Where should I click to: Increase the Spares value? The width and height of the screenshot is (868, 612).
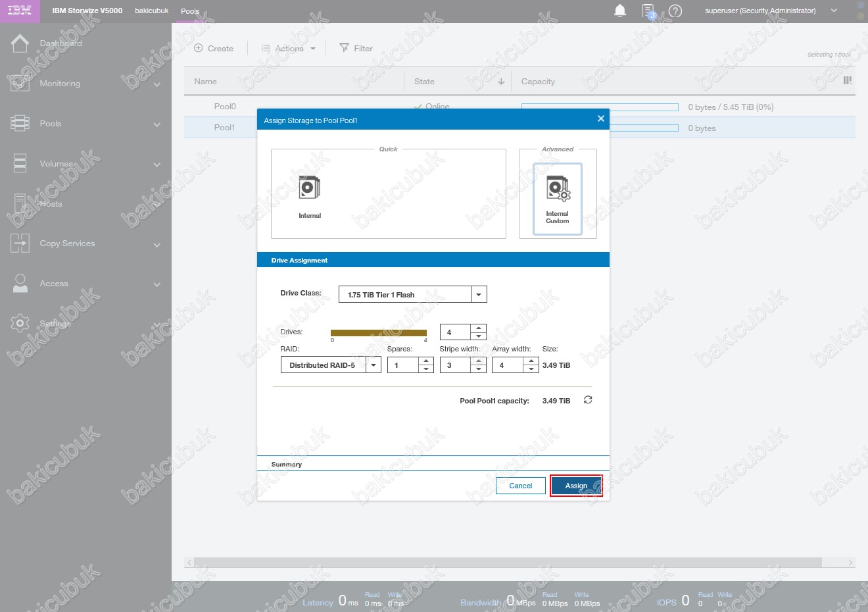426,361
